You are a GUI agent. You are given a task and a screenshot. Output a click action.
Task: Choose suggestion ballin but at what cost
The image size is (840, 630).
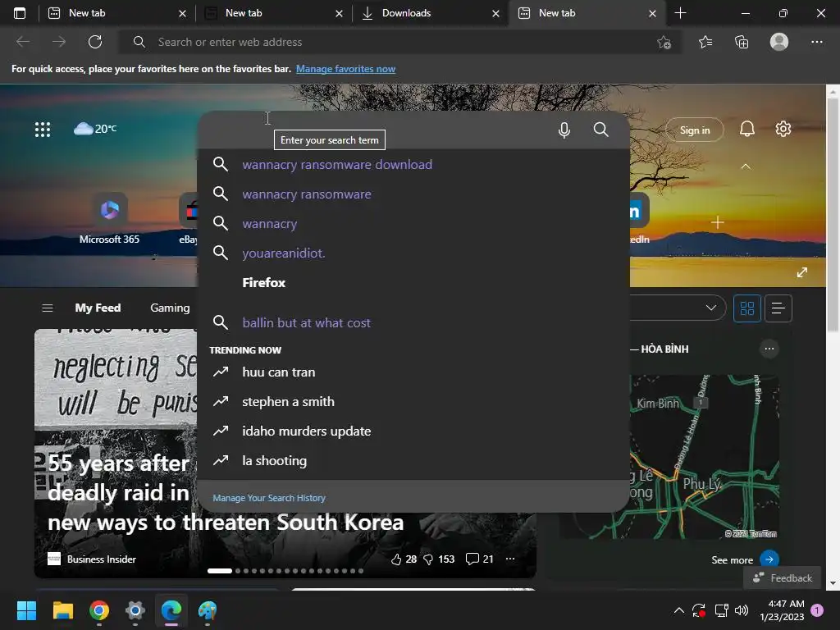413,322
